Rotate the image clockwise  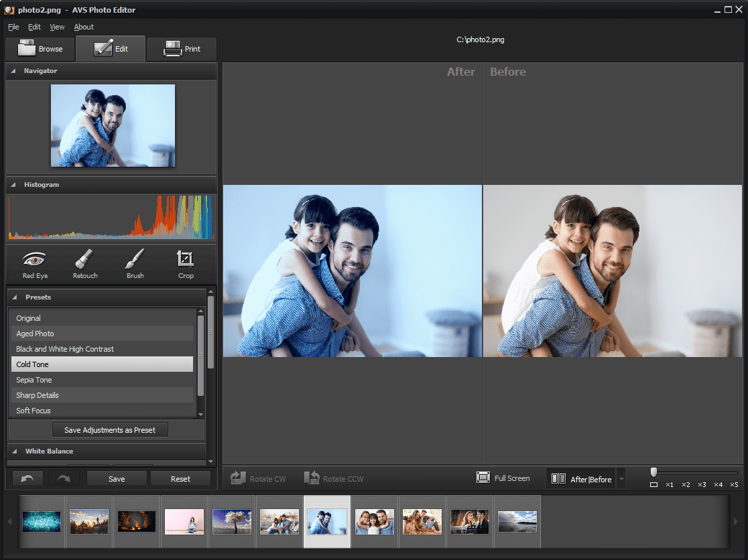coord(258,478)
